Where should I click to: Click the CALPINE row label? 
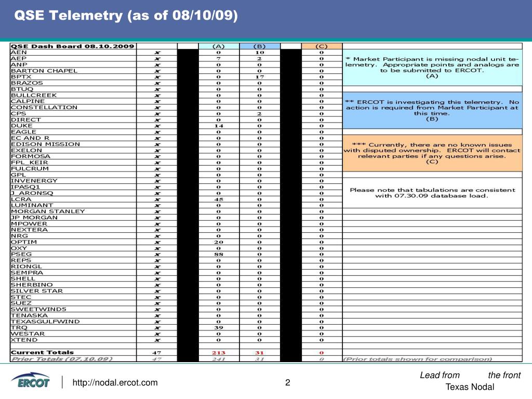coord(28,101)
